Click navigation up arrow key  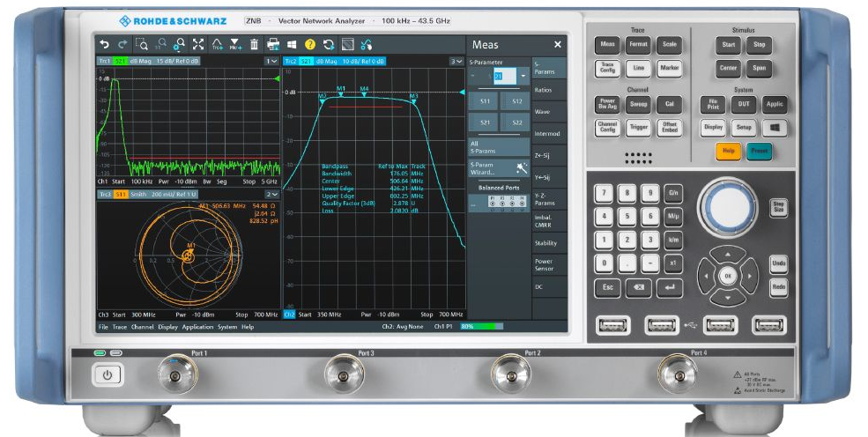coord(727,255)
